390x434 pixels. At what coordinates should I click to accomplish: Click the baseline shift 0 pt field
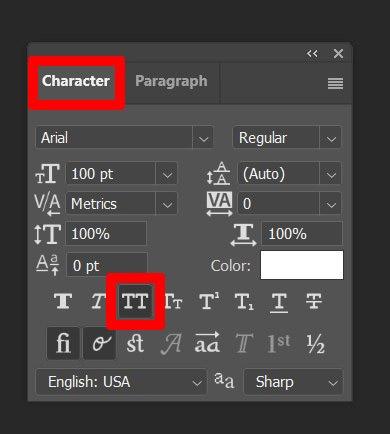(107, 265)
